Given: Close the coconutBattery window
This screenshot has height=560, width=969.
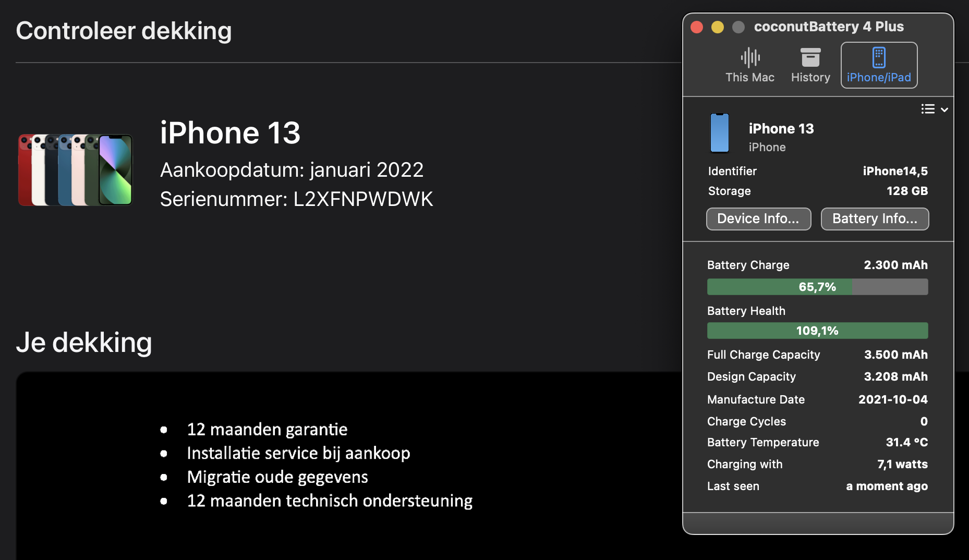Looking at the screenshot, I should click(697, 27).
